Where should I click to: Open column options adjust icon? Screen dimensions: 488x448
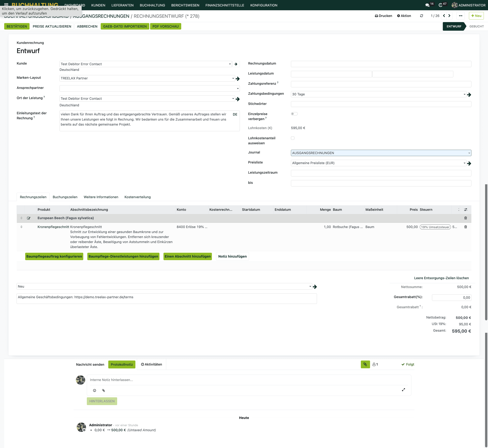pos(465,210)
